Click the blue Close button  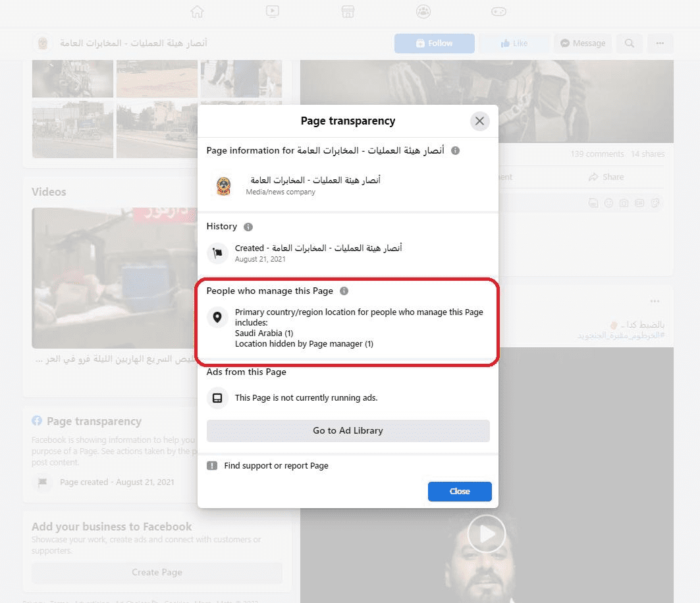coord(460,492)
